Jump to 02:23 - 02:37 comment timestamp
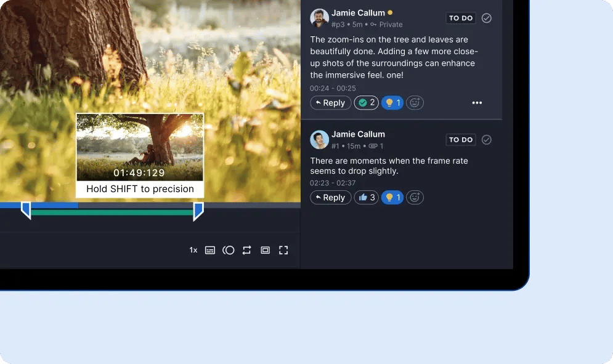 (333, 183)
